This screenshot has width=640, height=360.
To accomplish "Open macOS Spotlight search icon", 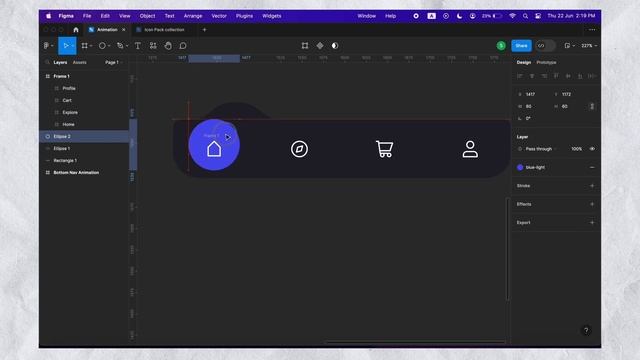I will (526, 16).
